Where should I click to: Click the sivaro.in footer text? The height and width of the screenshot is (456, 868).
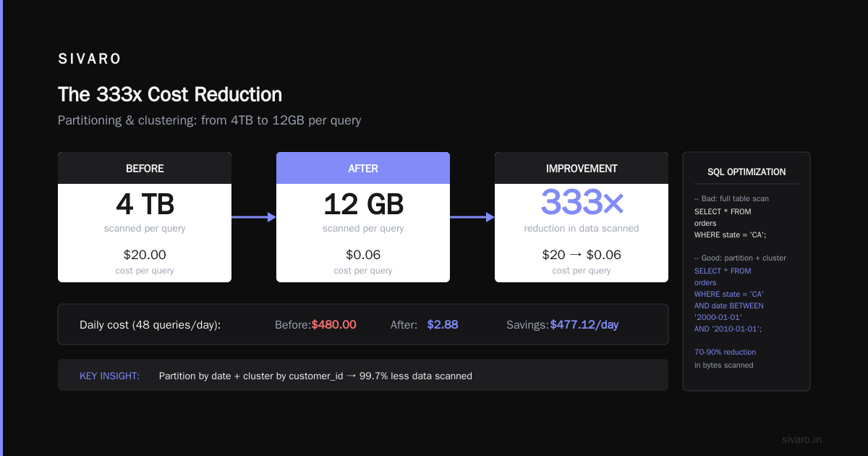[x=801, y=439]
